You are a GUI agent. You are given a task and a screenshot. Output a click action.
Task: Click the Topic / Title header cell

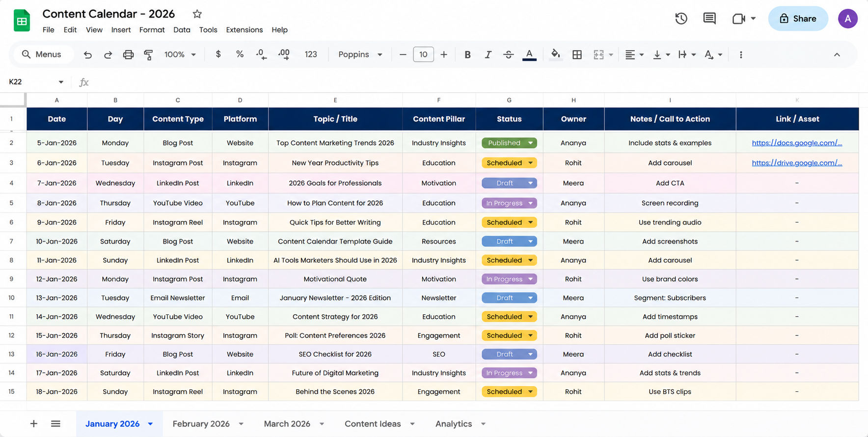click(x=335, y=119)
